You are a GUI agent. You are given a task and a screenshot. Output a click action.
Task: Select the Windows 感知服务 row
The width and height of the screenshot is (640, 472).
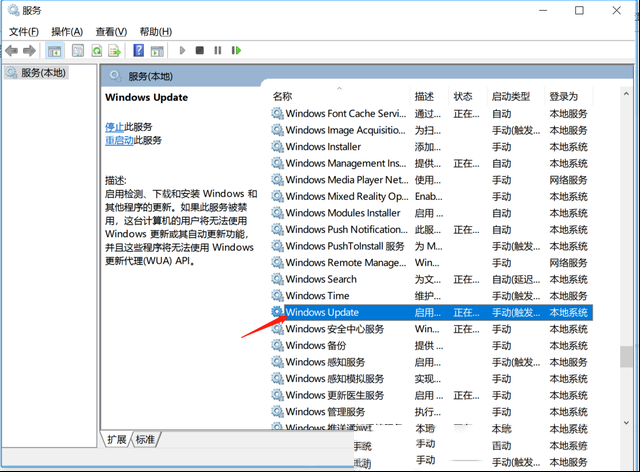[x=431, y=362]
